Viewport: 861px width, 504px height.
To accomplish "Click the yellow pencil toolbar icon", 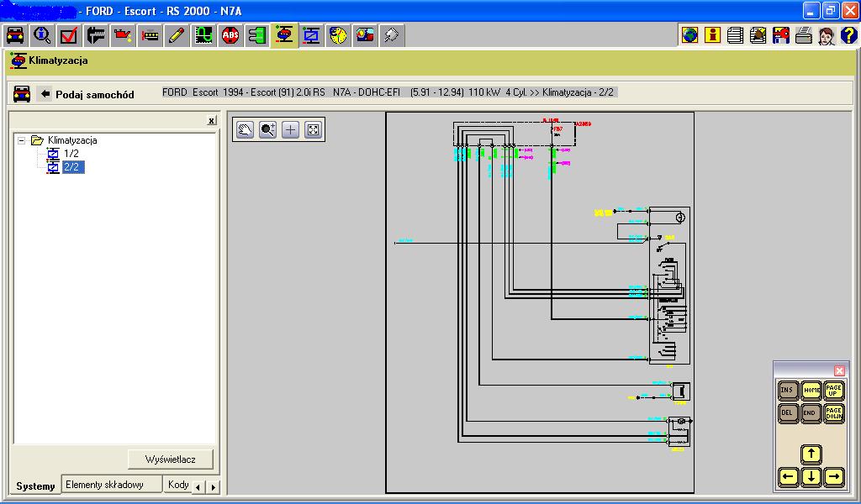I will (177, 35).
